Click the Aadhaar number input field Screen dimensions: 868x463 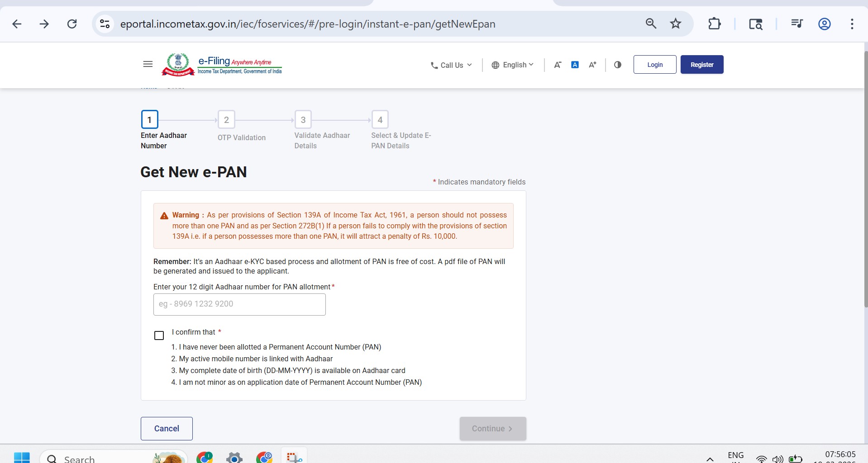[x=239, y=304]
